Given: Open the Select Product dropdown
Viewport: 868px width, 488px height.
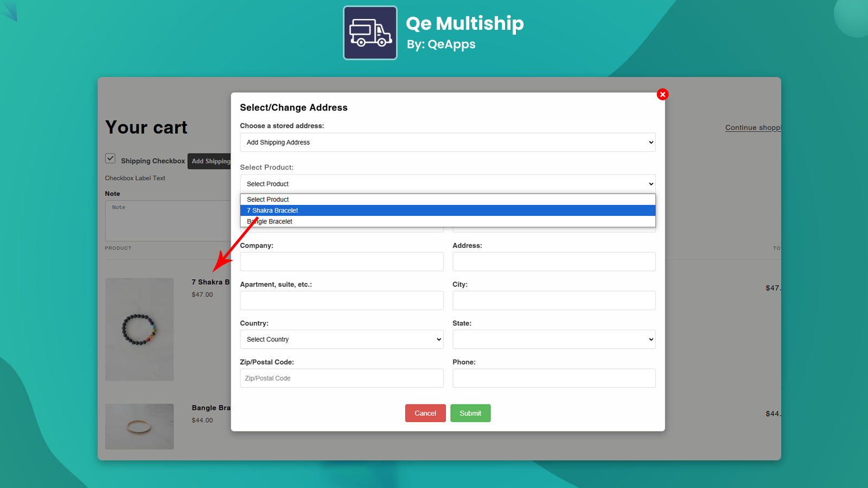Looking at the screenshot, I should tap(448, 184).
